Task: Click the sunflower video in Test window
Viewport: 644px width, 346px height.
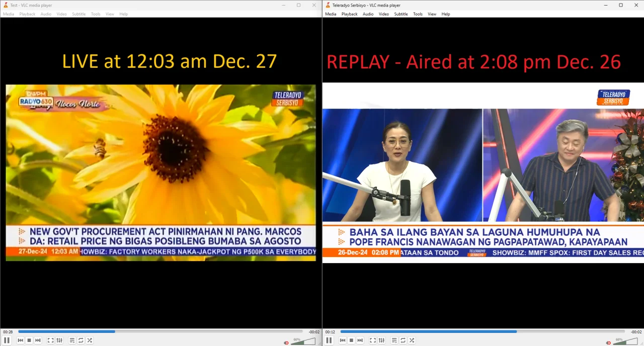Action: pyautogui.click(x=160, y=172)
